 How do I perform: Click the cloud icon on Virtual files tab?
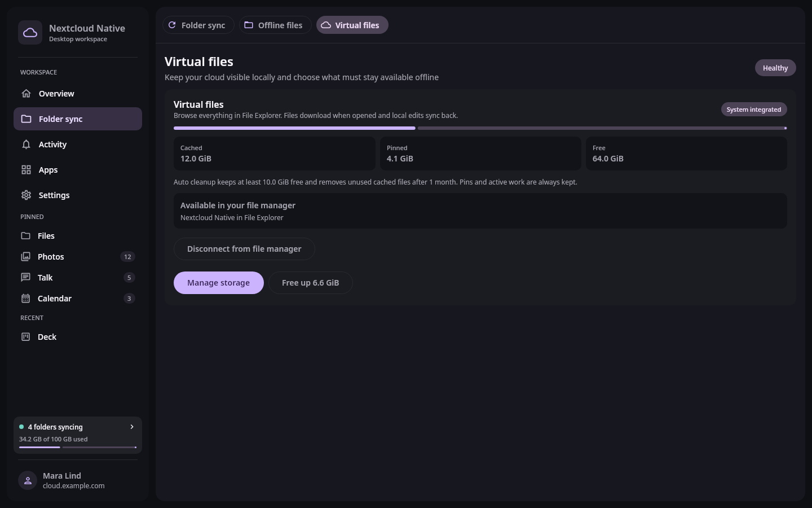[325, 25]
